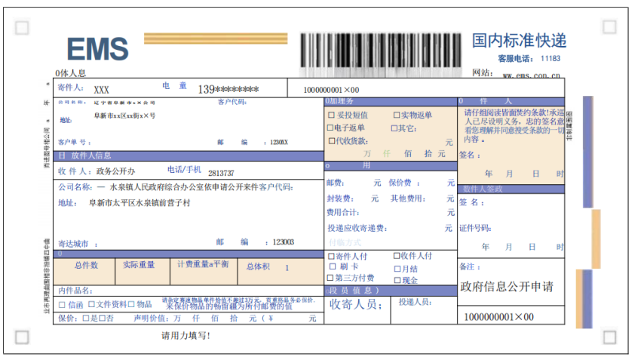
Task: Tick the 妥投短值 checkbox
Action: tap(331, 115)
